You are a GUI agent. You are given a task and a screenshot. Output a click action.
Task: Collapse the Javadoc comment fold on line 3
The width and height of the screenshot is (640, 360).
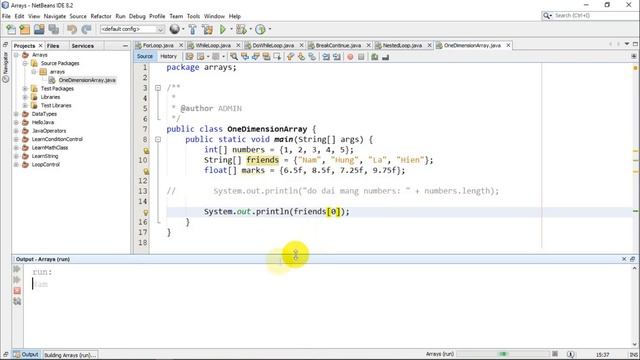(158, 88)
